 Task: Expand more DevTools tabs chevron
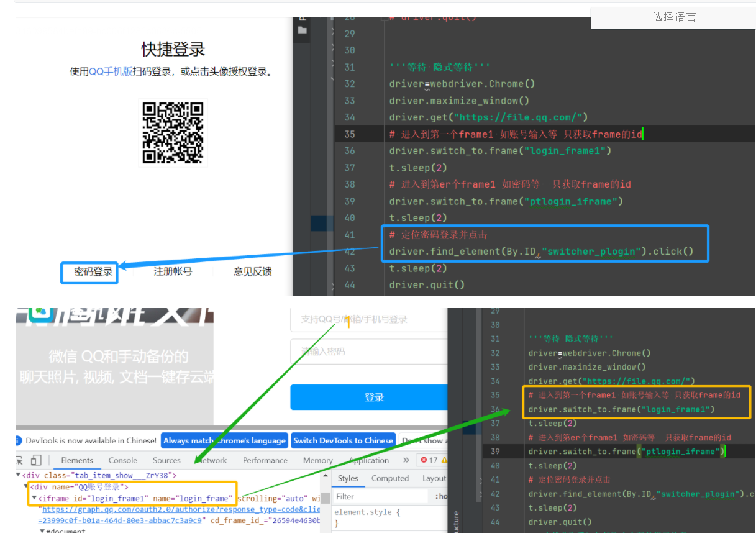[x=406, y=460]
